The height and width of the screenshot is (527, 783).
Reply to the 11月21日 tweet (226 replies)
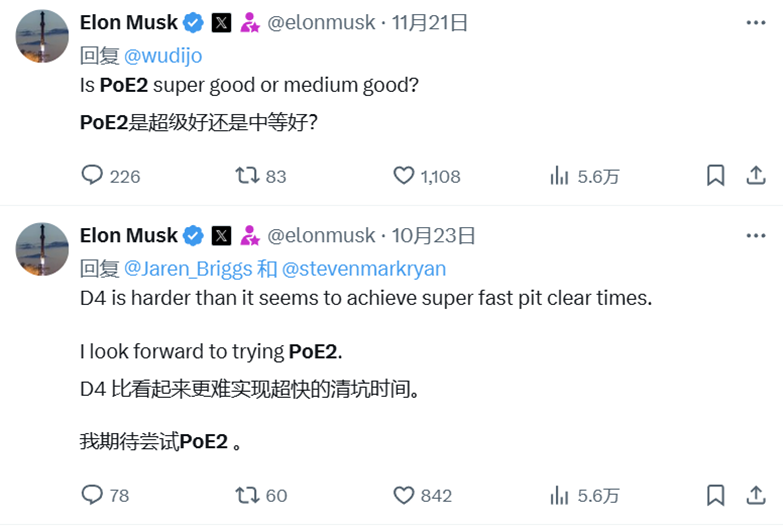(x=93, y=176)
